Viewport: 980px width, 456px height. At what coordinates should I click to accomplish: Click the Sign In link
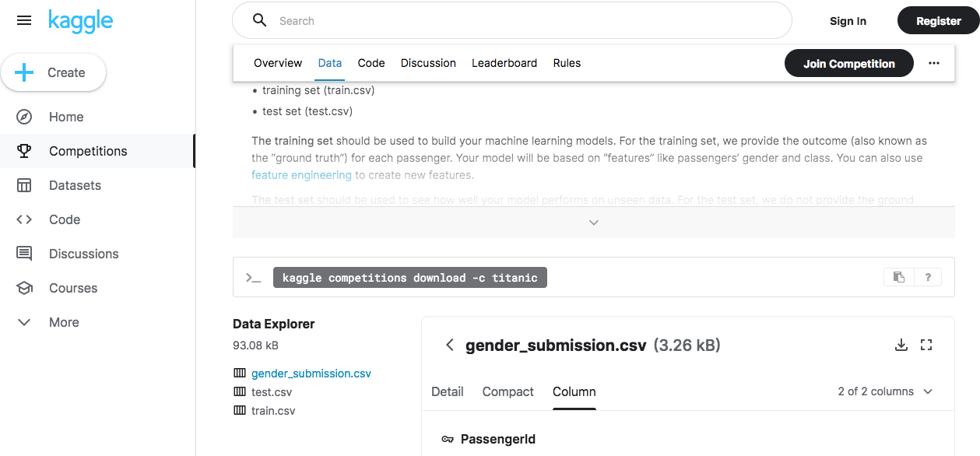pyautogui.click(x=848, y=21)
